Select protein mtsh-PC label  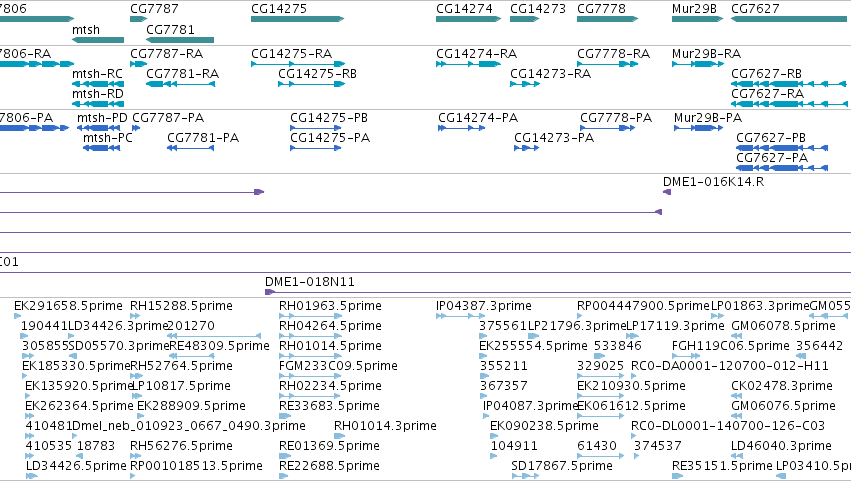(x=108, y=138)
